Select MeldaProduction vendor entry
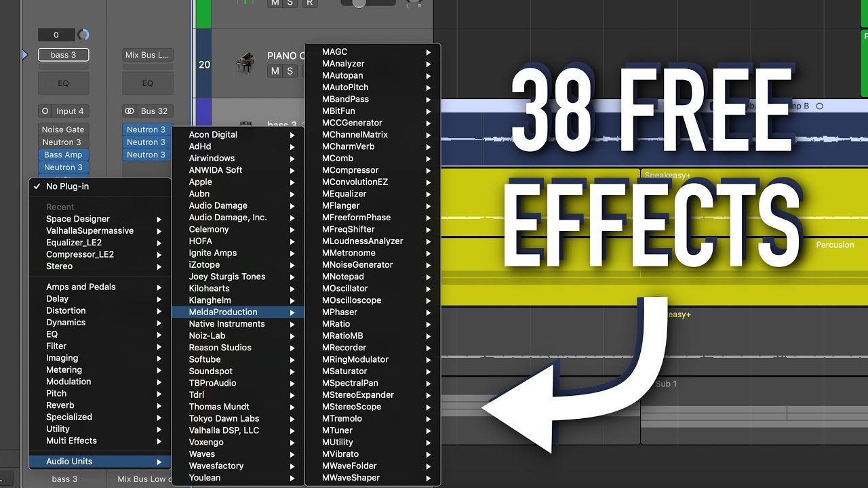This screenshot has height=488, width=868. tap(238, 312)
